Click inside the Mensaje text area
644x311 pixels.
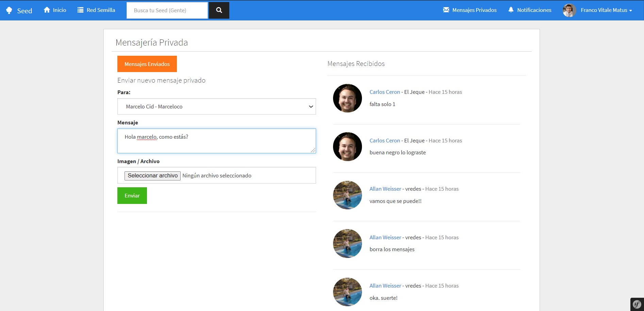coord(216,141)
